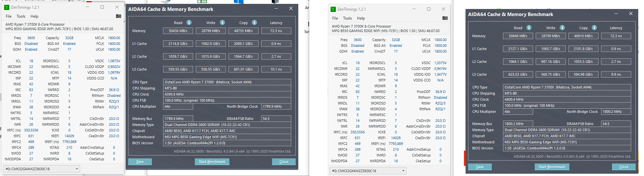The height and width of the screenshot is (176, 644).
Task: Click L1 Cache Read 2114.8 GB/s in left AIDA64
Action: (x=178, y=44)
